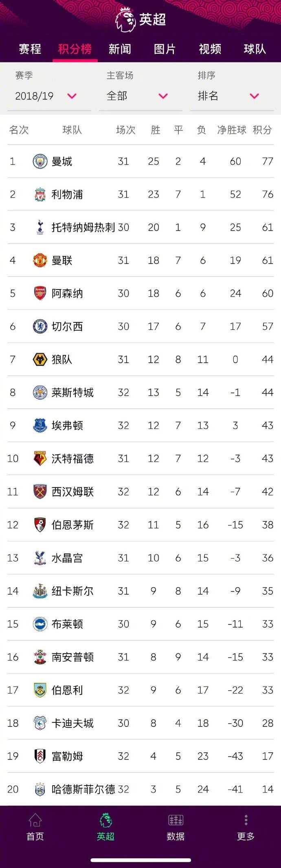Screen dimensions: 281x868
Task: Tap the Premier League lion logo in header
Action: click(125, 19)
